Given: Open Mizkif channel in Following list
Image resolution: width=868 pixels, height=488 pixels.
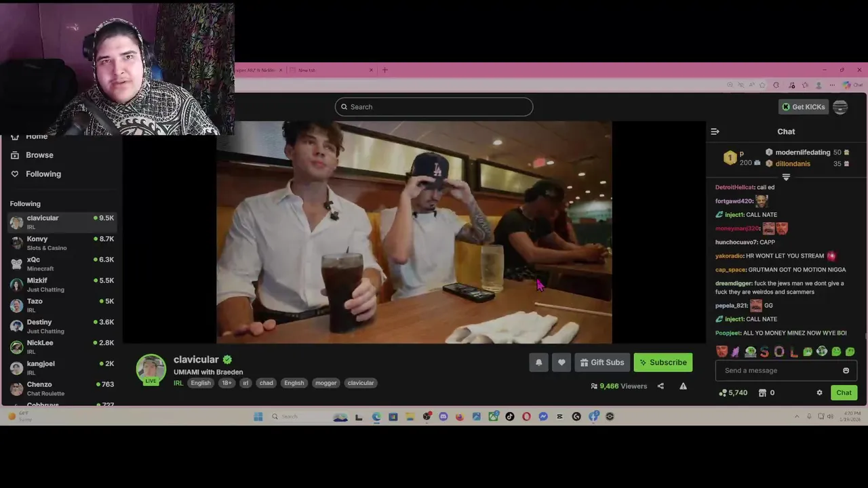Looking at the screenshot, I should click(62, 285).
